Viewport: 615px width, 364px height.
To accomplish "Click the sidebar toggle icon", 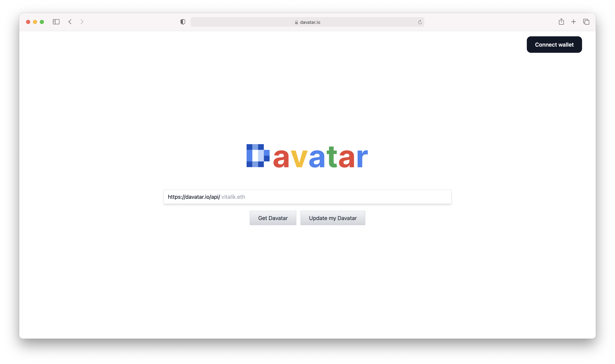I will click(x=56, y=22).
